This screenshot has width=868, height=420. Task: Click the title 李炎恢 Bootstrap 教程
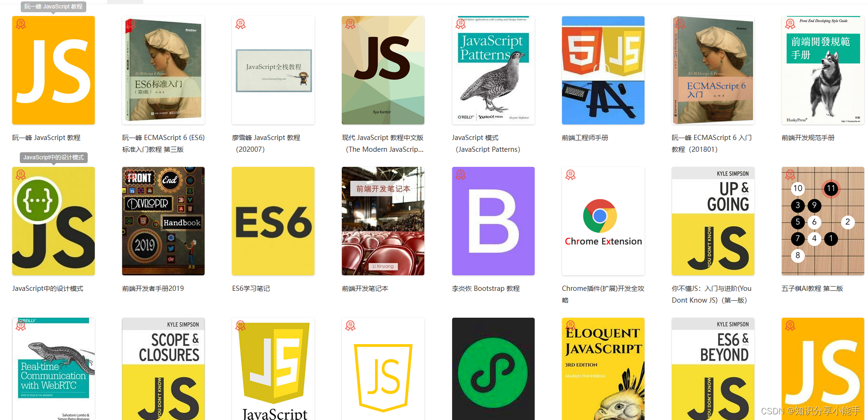(x=486, y=288)
